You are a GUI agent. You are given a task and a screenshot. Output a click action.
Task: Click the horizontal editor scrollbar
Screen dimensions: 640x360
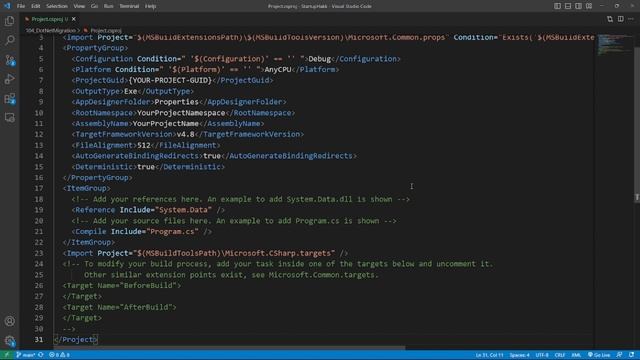coord(230,348)
